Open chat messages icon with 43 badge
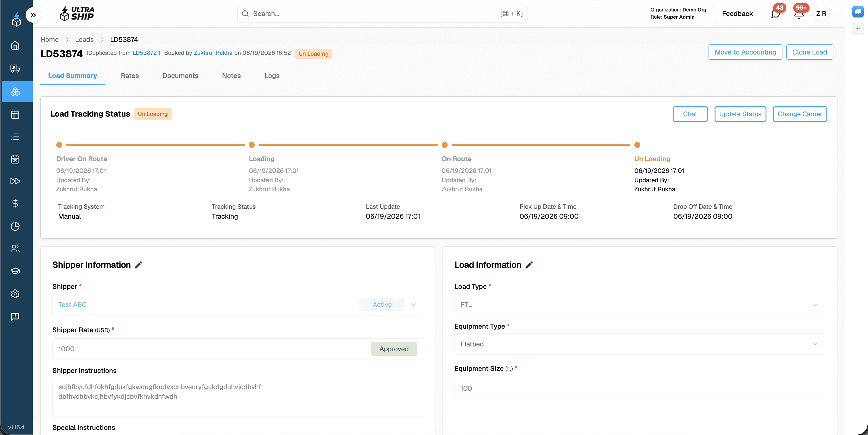Screen dimensions: 868x435 (776, 14)
